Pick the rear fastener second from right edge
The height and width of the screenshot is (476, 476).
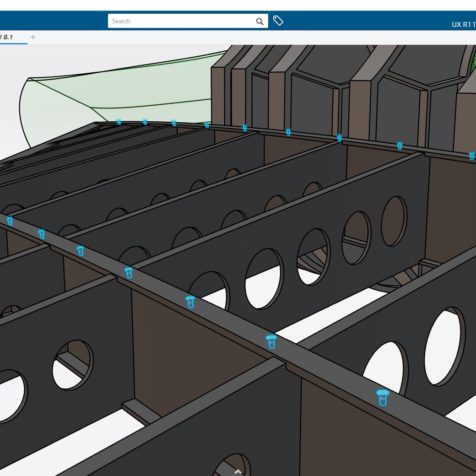coord(400,146)
